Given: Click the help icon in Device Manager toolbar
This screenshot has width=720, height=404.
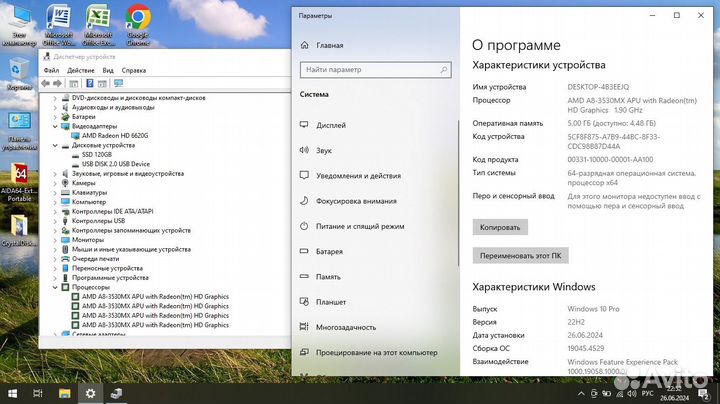Looking at the screenshot, I should click(x=90, y=83).
